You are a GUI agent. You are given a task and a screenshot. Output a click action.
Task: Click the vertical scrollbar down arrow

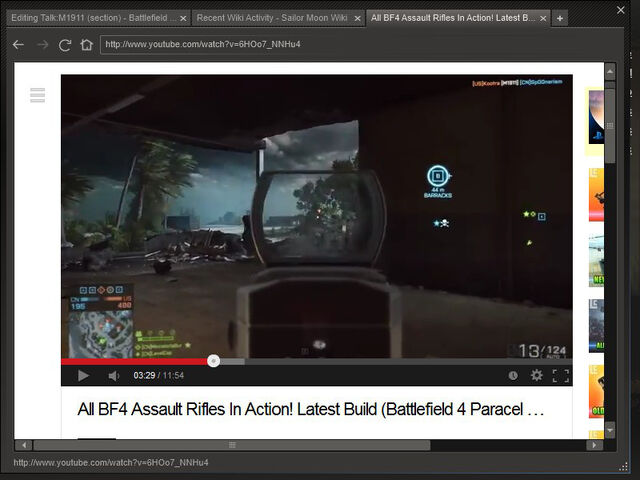coord(610,430)
